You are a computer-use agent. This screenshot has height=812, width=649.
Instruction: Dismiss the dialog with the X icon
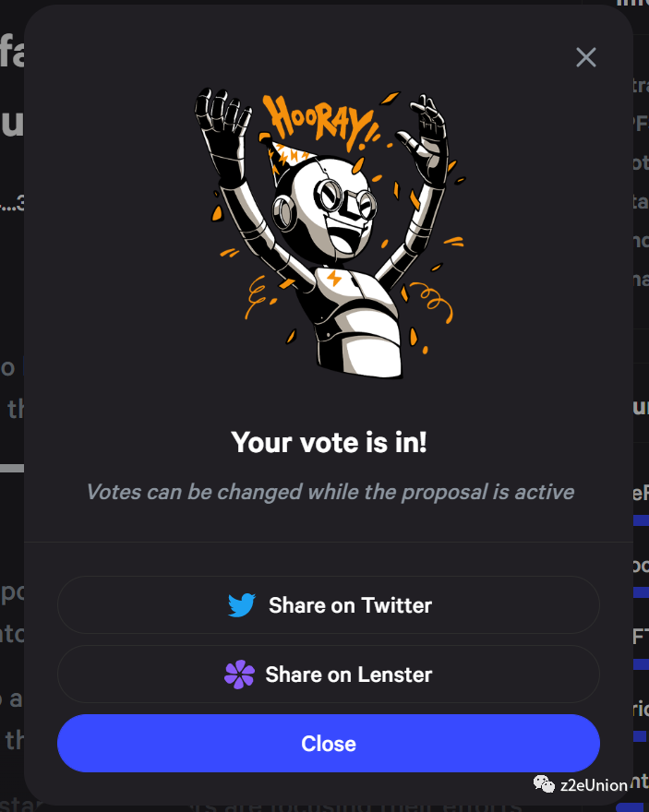click(x=586, y=57)
